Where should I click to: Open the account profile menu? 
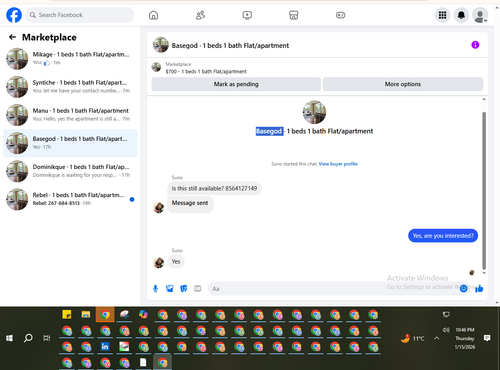coord(480,15)
